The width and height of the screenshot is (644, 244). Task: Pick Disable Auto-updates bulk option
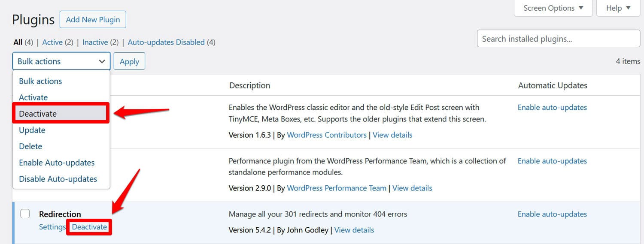tap(58, 179)
